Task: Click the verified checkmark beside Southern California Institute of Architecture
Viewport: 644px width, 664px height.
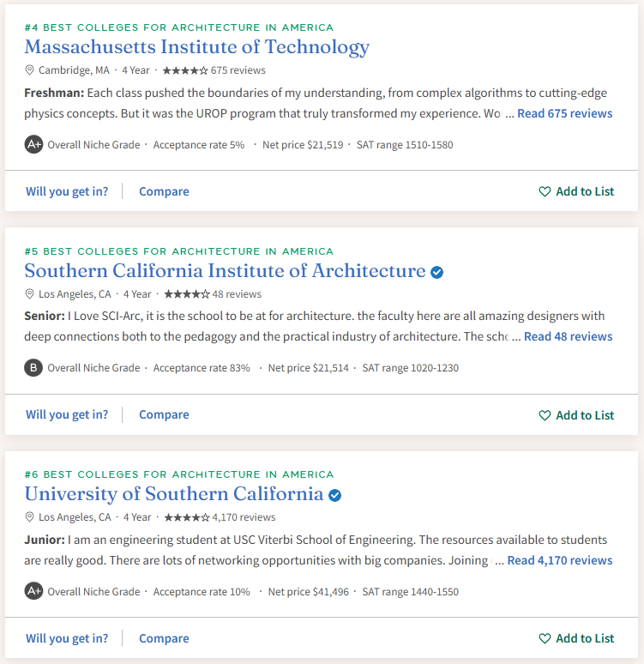Action: [x=437, y=272]
